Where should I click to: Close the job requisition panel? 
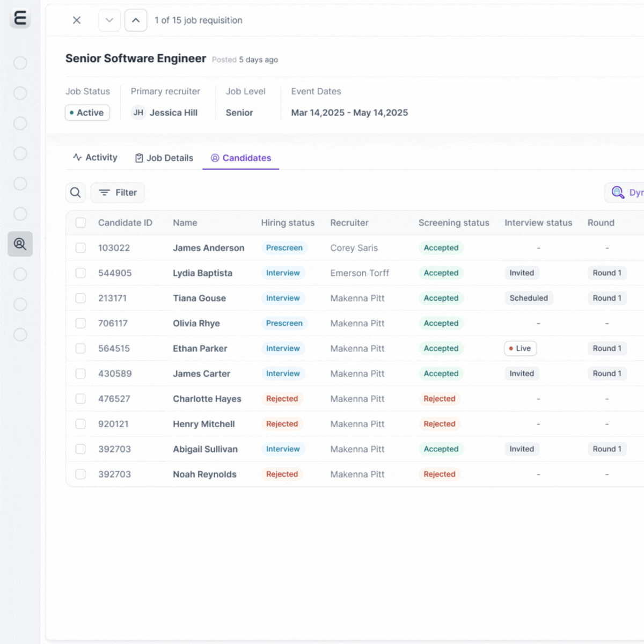tap(77, 20)
